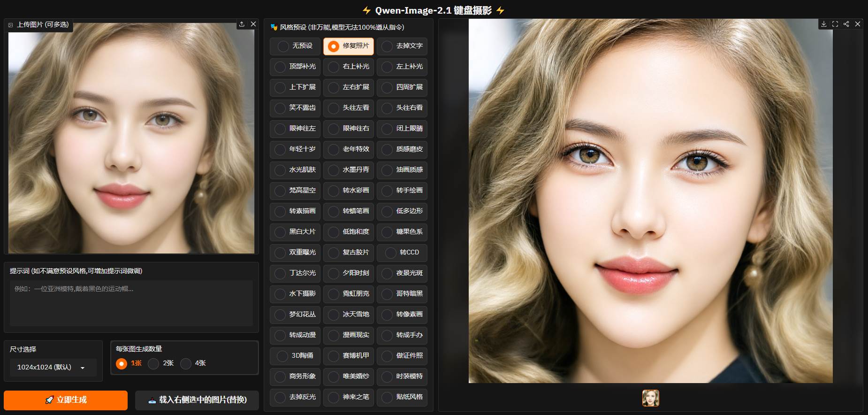Image resolution: width=868 pixels, height=415 pixels.
Task: Click the uploaded portrait image preview
Action: point(131,138)
